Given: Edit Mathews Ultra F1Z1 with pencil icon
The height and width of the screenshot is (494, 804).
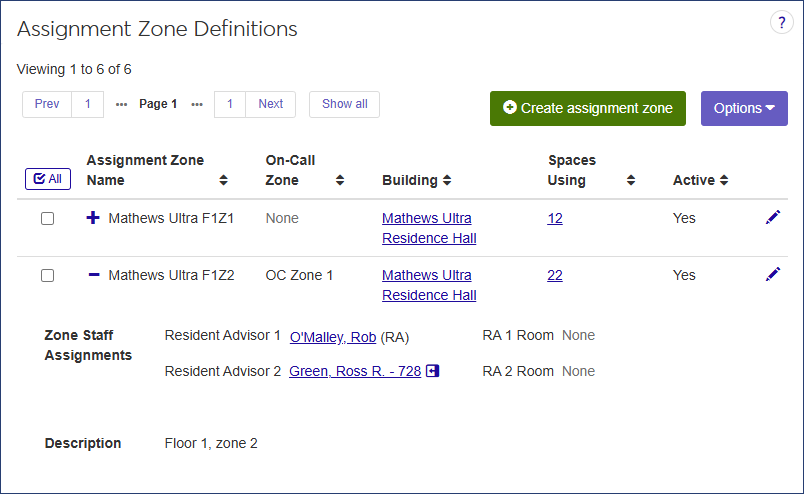Looking at the screenshot, I should click(773, 218).
